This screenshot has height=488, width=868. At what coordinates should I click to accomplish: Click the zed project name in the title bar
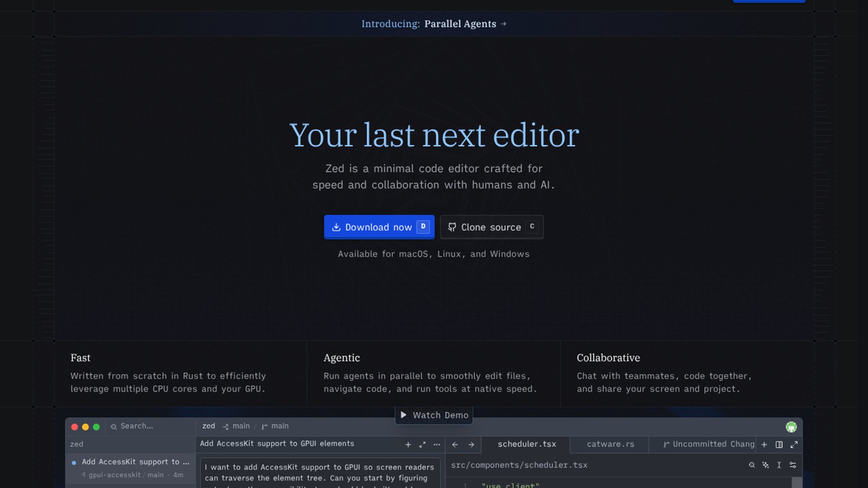208,426
